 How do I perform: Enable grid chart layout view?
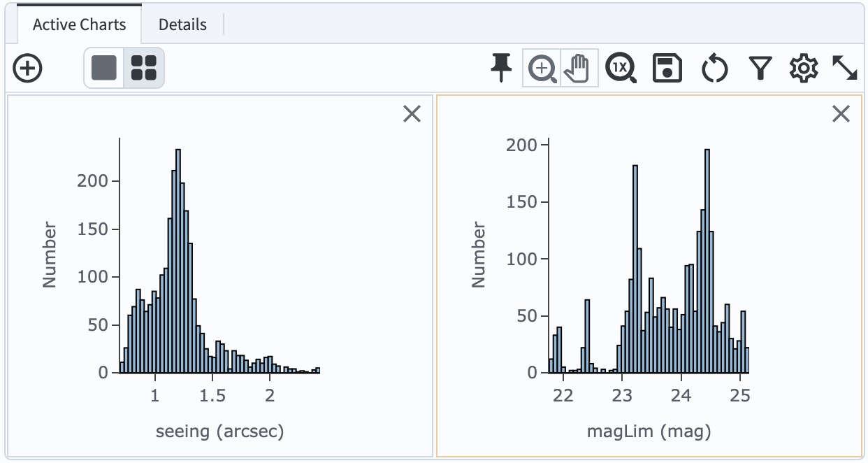[x=143, y=69]
